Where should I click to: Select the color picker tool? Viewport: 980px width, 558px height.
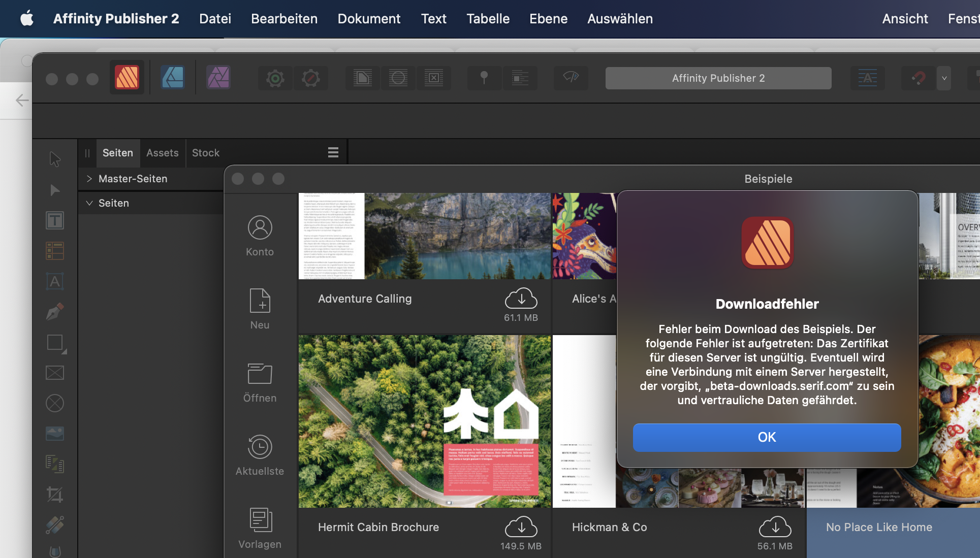55,525
